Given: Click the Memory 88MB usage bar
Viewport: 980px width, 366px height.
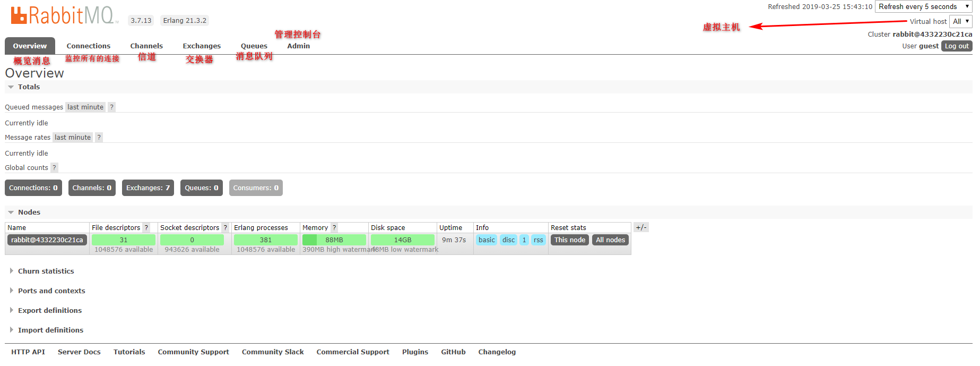Looking at the screenshot, I should (334, 240).
